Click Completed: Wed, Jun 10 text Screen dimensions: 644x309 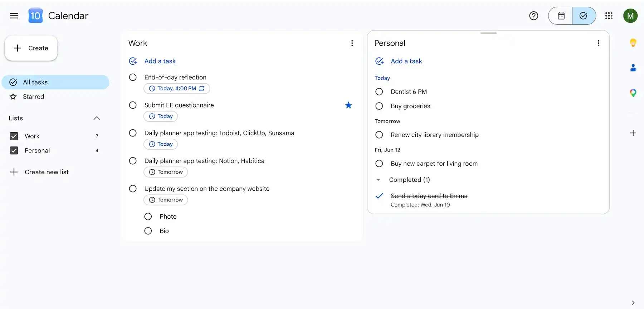point(420,205)
